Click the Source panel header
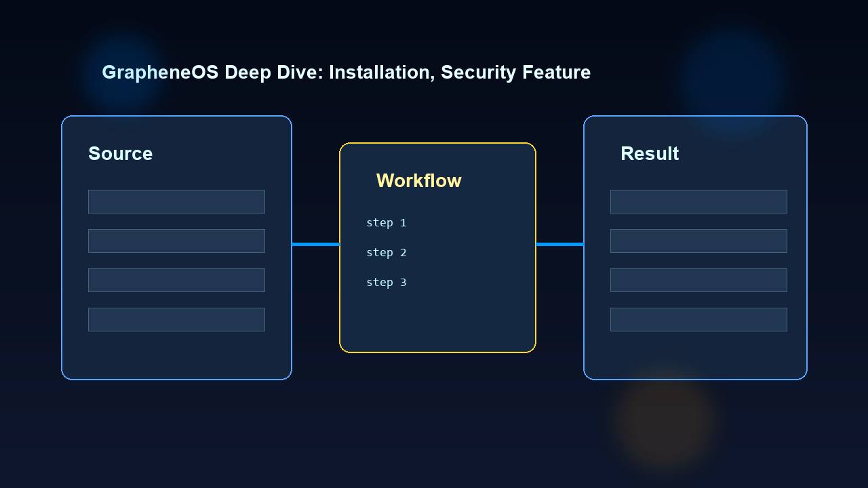Screen dimensions: 868x488 120,154
